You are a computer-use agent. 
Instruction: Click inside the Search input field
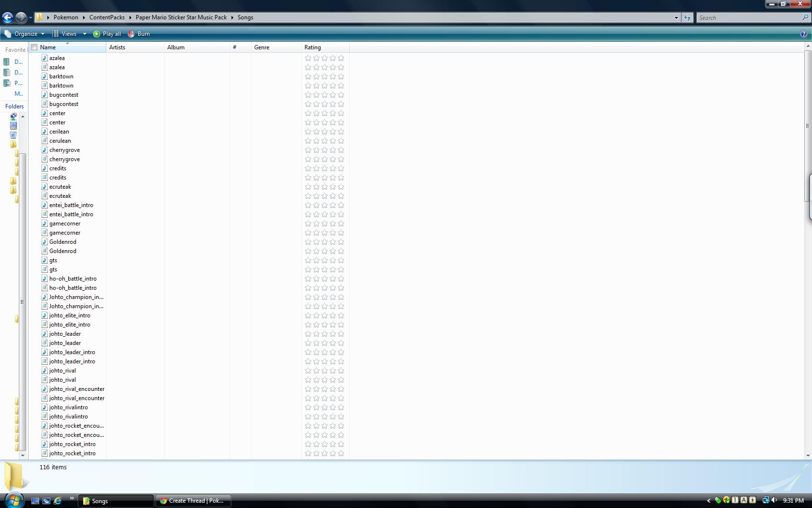tap(749, 17)
